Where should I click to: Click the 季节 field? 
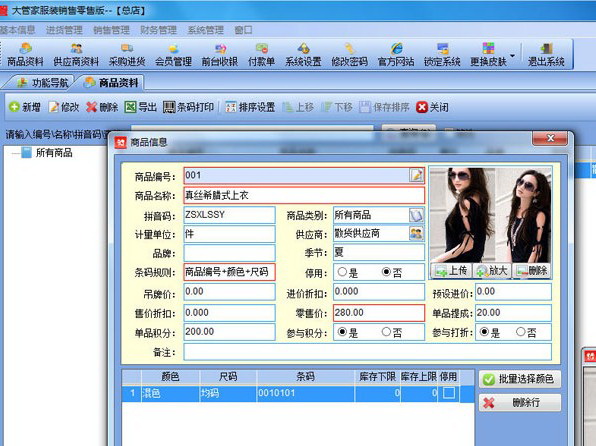(x=379, y=252)
